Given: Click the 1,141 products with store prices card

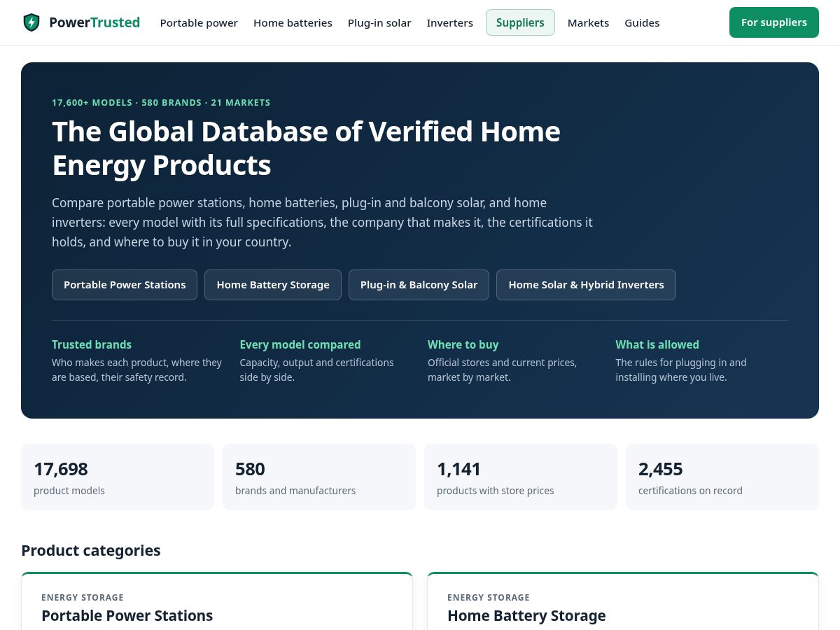Looking at the screenshot, I should click(x=521, y=477).
